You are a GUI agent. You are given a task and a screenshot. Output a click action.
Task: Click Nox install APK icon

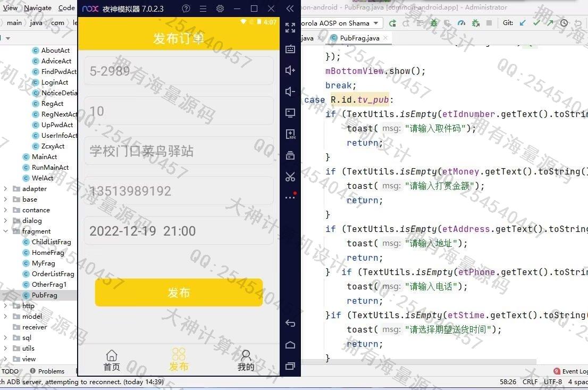point(290,135)
